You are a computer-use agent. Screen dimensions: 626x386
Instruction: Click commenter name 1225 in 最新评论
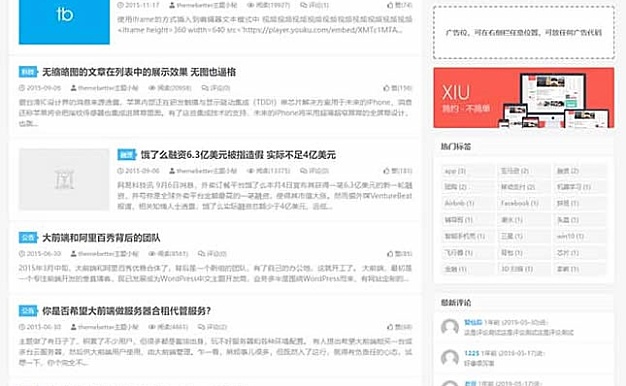pos(471,353)
